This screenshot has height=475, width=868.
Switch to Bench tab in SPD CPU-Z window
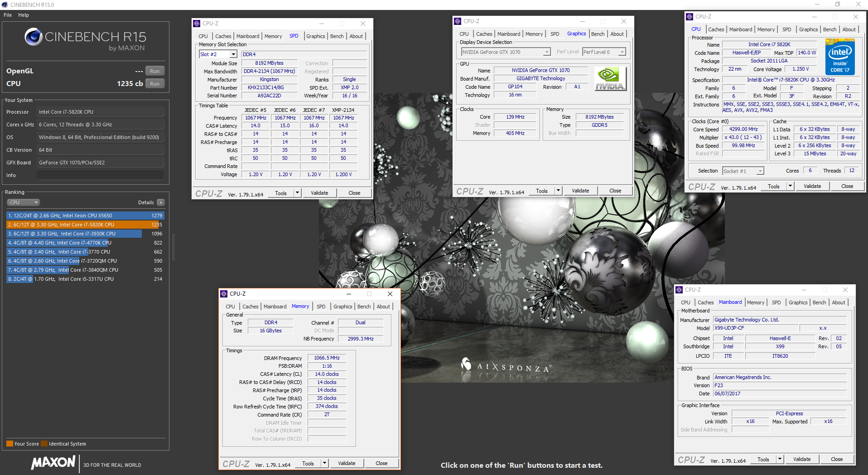tap(337, 36)
